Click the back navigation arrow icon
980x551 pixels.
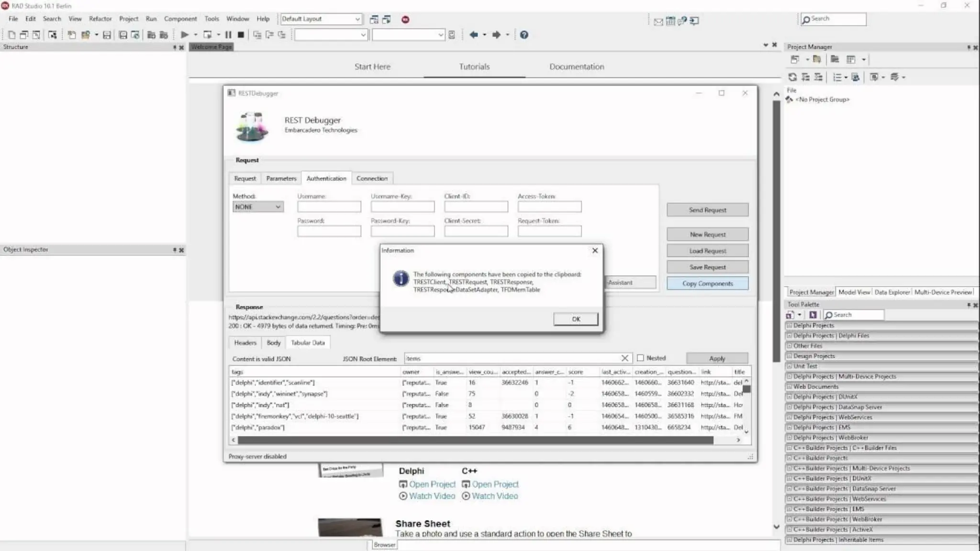(474, 35)
